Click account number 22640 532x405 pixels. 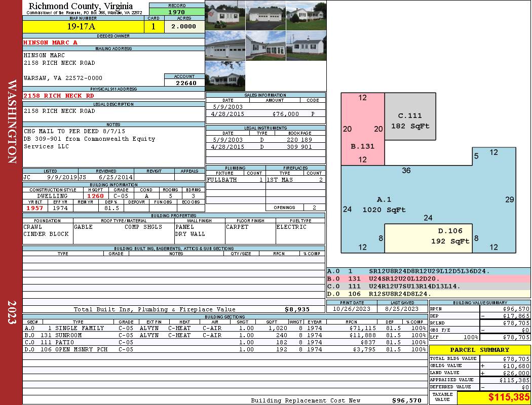pyautogui.click(x=186, y=83)
